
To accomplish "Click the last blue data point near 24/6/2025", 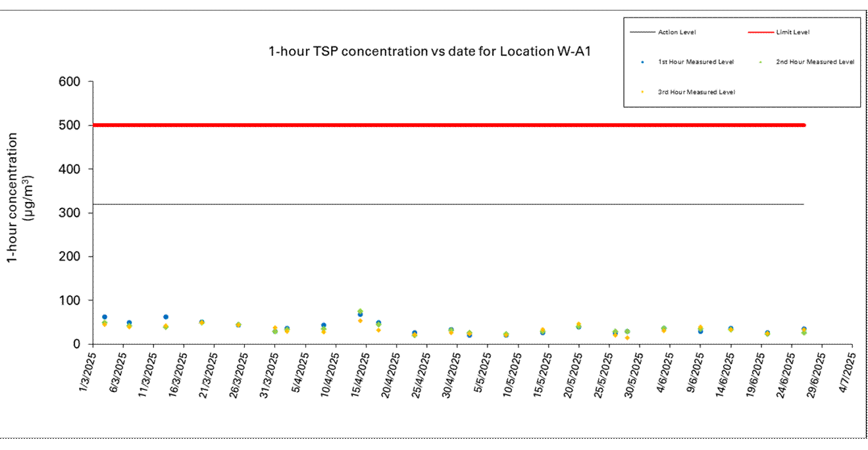I will (804, 329).
